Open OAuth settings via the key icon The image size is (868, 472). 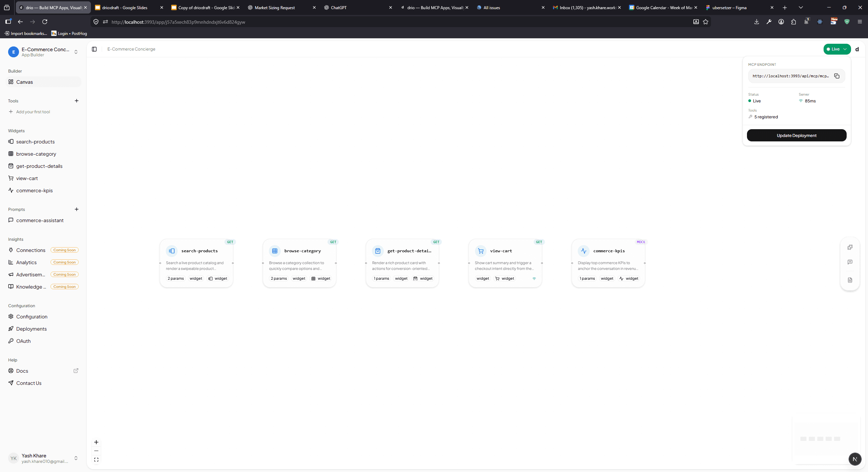click(23, 341)
